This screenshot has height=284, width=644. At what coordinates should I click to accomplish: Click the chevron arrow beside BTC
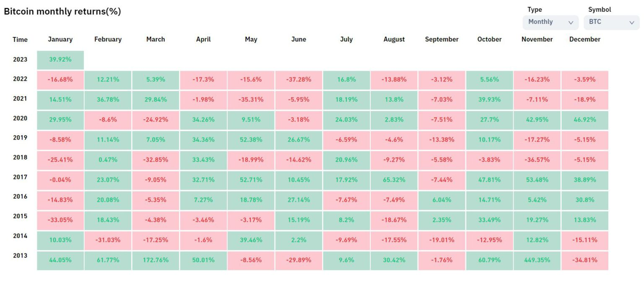(632, 23)
